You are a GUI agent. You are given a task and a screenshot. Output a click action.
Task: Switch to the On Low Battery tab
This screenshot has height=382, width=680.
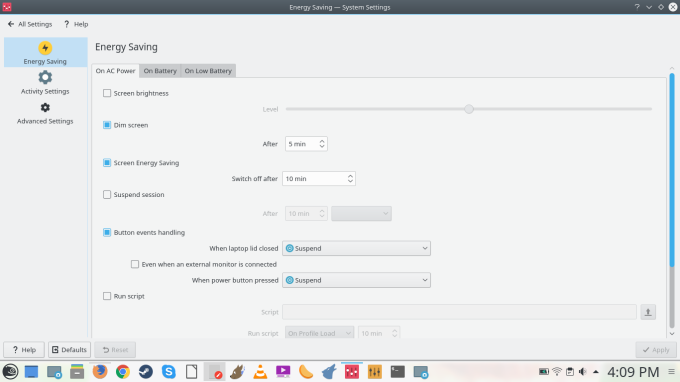pos(208,71)
